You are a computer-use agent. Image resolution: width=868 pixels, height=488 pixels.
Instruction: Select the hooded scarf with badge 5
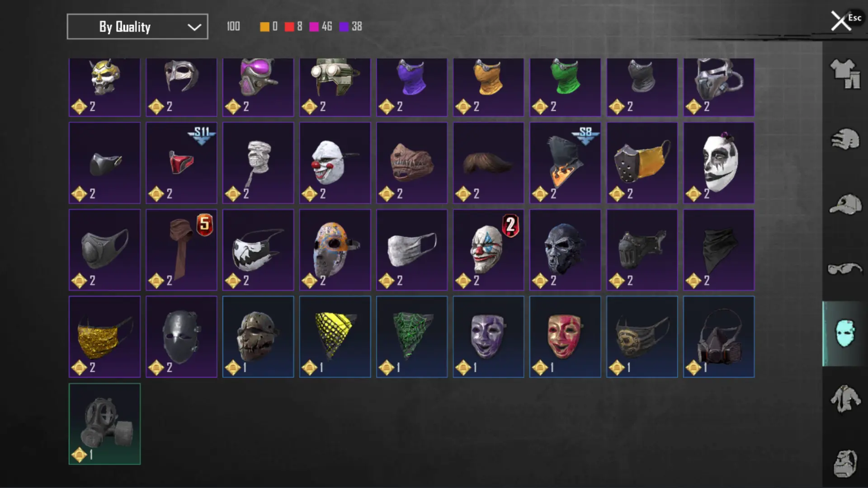point(181,249)
